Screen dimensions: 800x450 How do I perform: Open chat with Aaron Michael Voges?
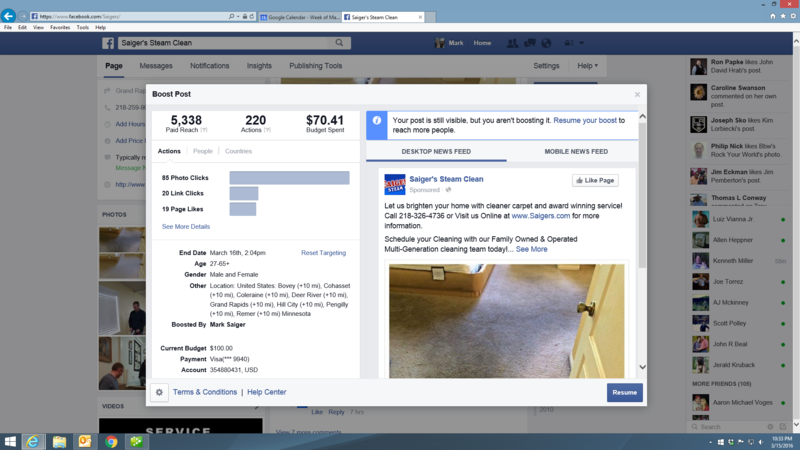tap(739, 403)
